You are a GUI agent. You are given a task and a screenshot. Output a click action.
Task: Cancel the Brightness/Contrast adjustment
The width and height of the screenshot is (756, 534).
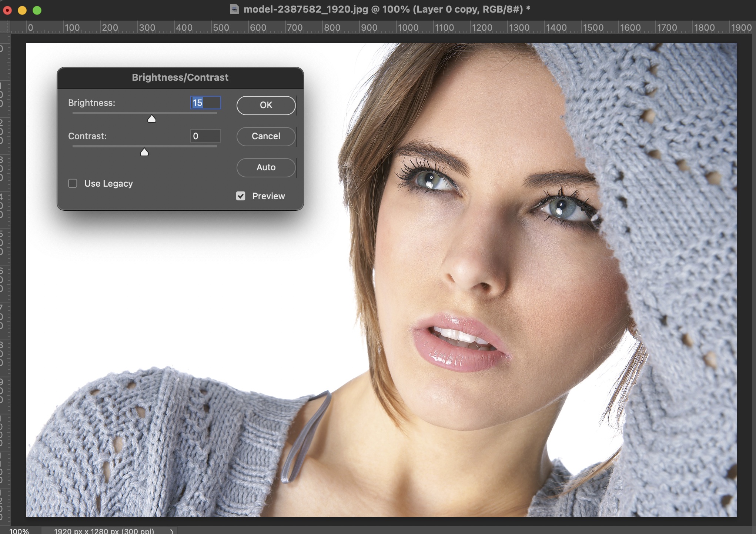point(266,136)
